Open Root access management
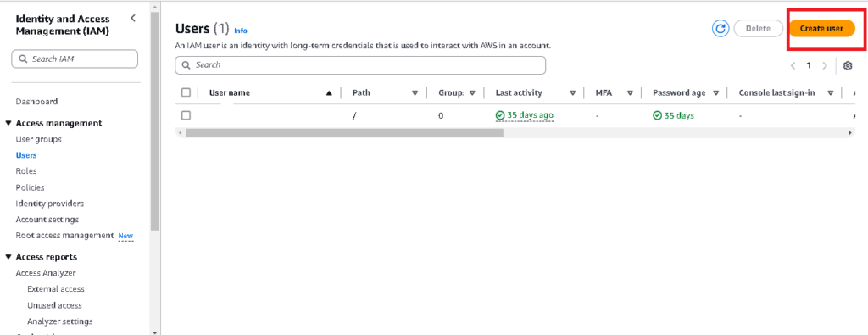 64,235
